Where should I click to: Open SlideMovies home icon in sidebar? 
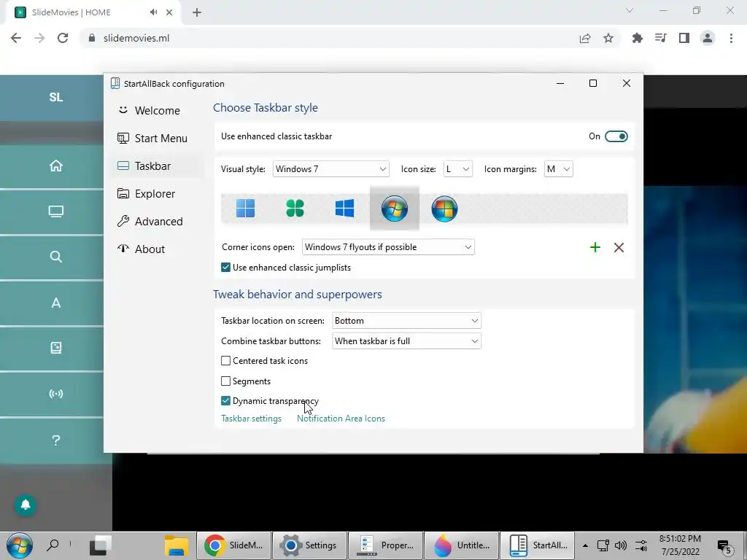[55, 166]
